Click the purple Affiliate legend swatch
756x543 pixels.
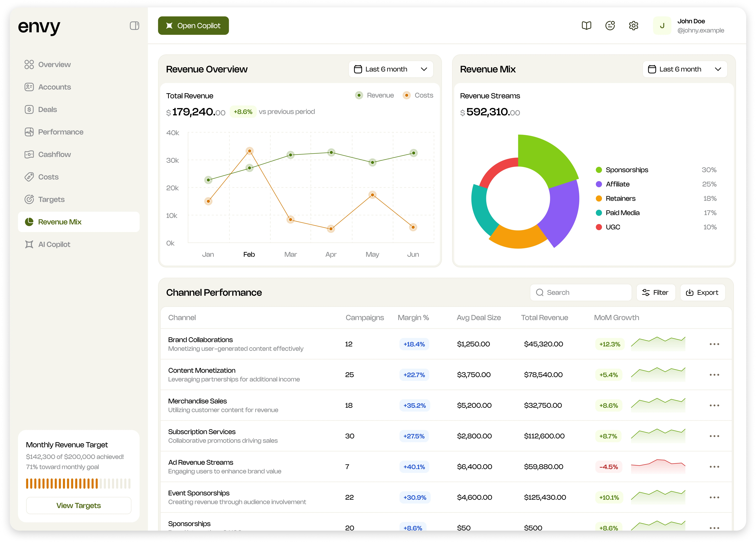[599, 184]
